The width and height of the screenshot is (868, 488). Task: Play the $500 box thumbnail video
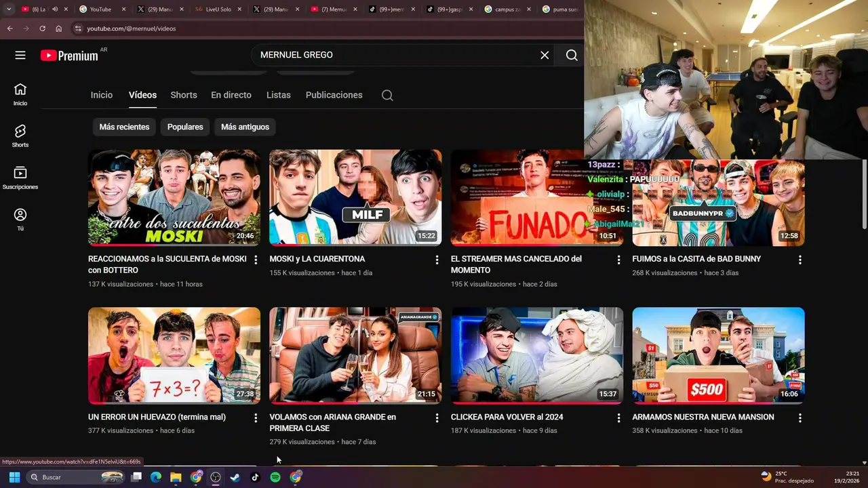[x=718, y=355]
